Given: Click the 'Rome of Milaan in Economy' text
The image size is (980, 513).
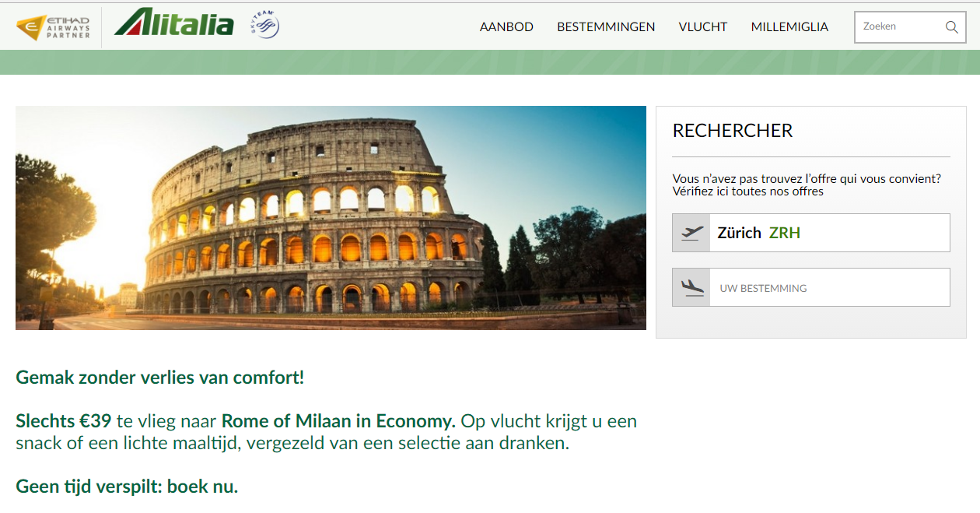Looking at the screenshot, I should pos(338,421).
